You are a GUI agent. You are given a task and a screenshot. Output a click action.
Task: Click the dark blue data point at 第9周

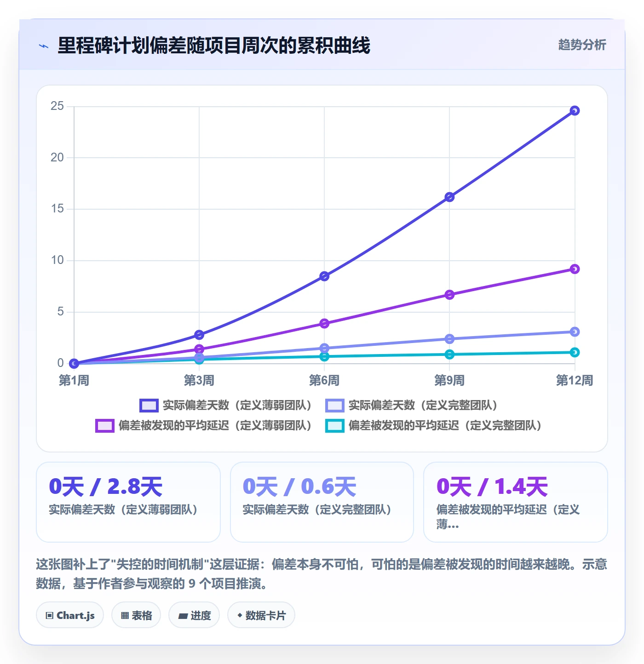tap(449, 197)
